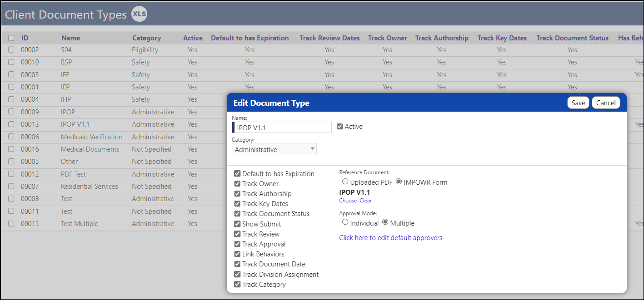This screenshot has width=644, height=300.
Task: Sort by Track Document Status header
Action: (573, 38)
